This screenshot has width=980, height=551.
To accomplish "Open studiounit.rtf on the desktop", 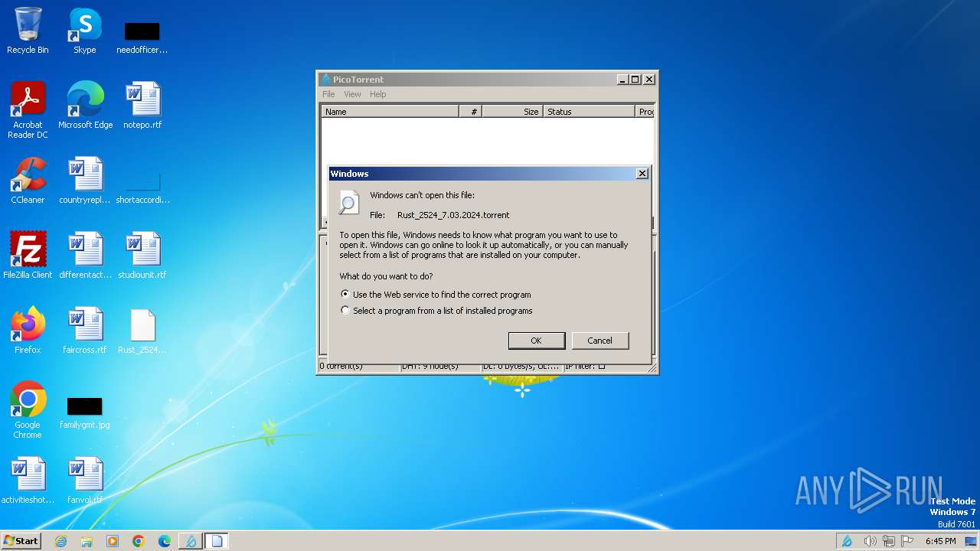I will (x=142, y=255).
